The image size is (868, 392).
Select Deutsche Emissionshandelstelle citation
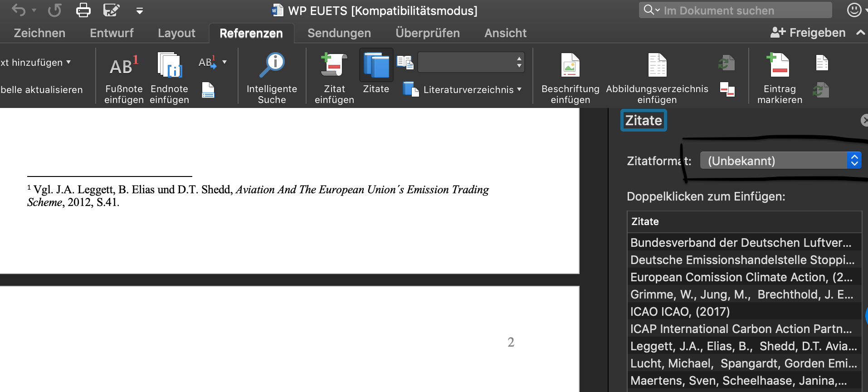pyautogui.click(x=744, y=260)
